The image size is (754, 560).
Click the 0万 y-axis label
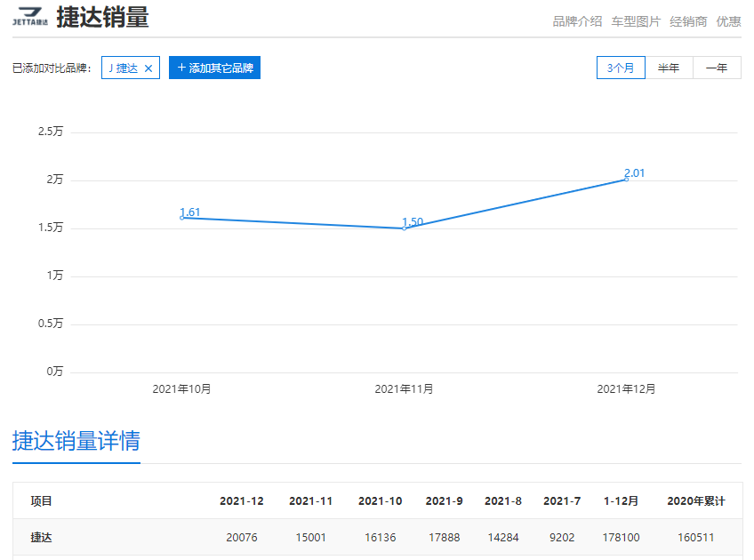tap(55, 372)
